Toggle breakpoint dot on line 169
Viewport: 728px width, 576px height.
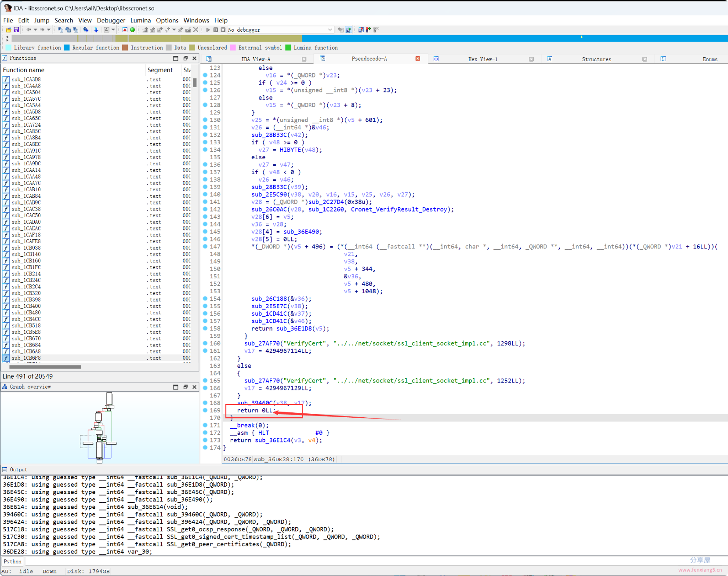pyautogui.click(x=205, y=410)
